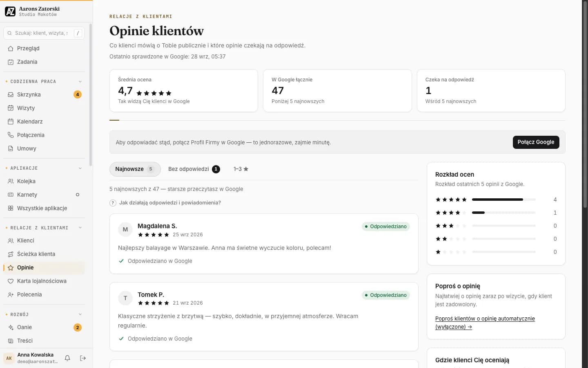The image size is (588, 368).
Task: Open Wizyty via its calendar-check icon
Action: (x=11, y=108)
